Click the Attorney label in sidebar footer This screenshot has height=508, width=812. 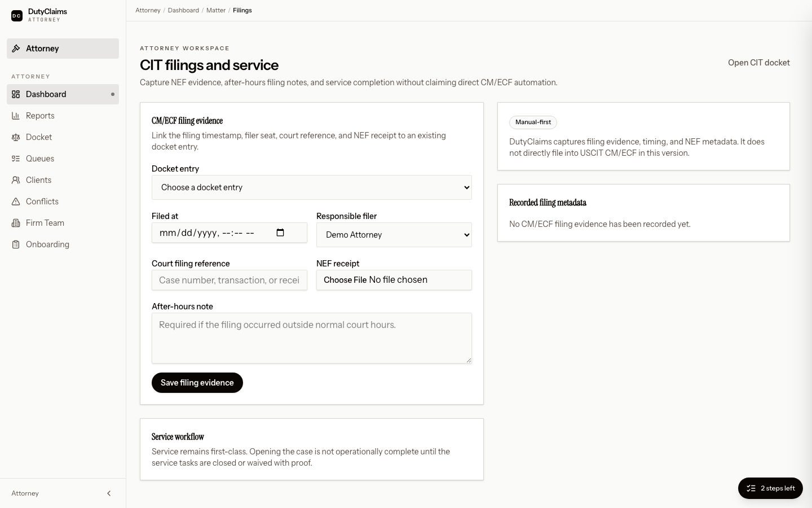pos(25,493)
